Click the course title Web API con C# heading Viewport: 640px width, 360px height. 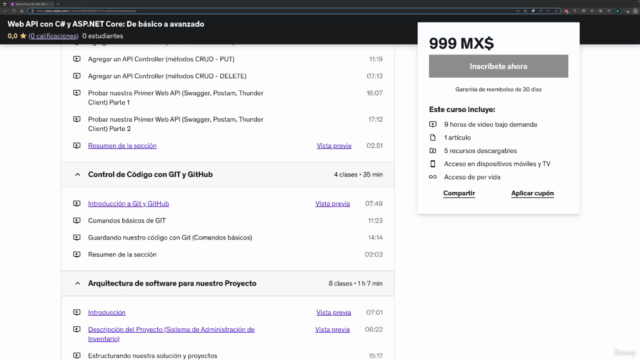pyautogui.click(x=106, y=24)
